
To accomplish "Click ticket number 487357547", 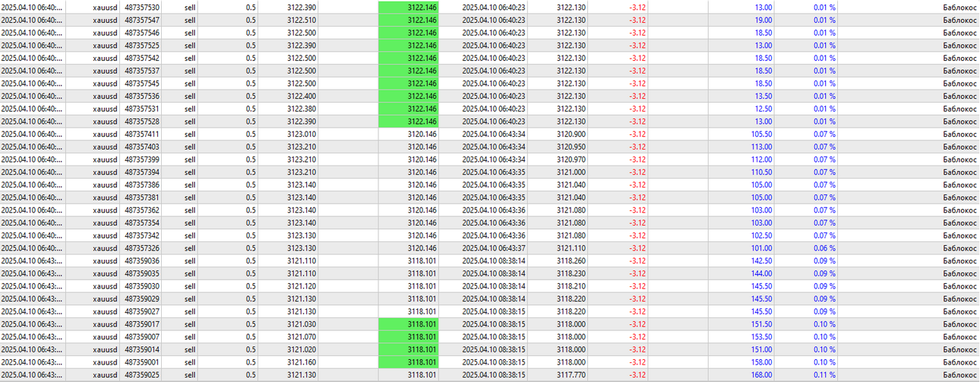I will (142, 20).
